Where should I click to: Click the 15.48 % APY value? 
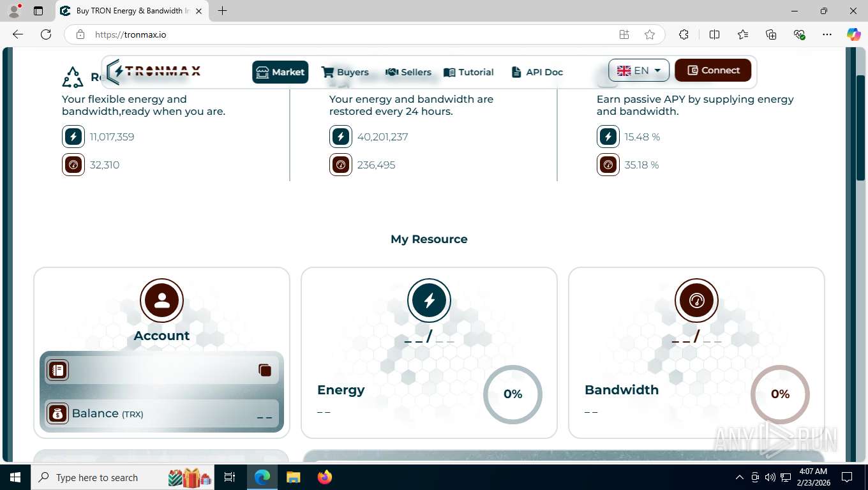point(642,137)
